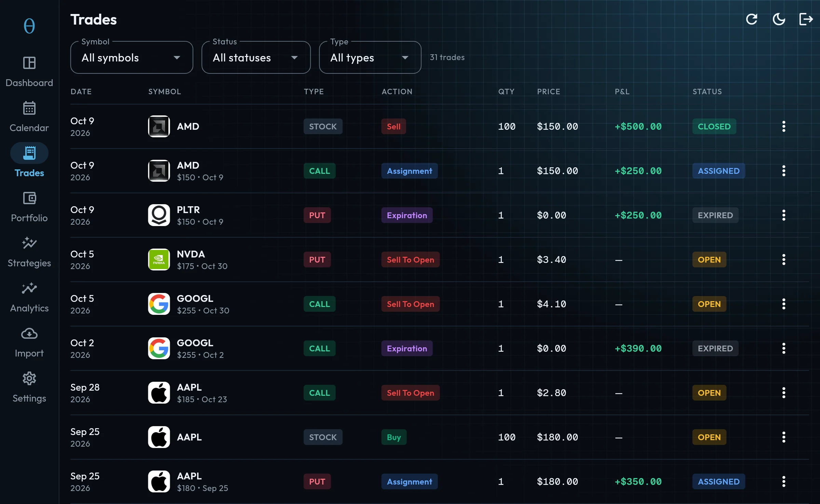Image resolution: width=820 pixels, height=504 pixels.
Task: Open the Dashboard page
Action: pyautogui.click(x=29, y=72)
